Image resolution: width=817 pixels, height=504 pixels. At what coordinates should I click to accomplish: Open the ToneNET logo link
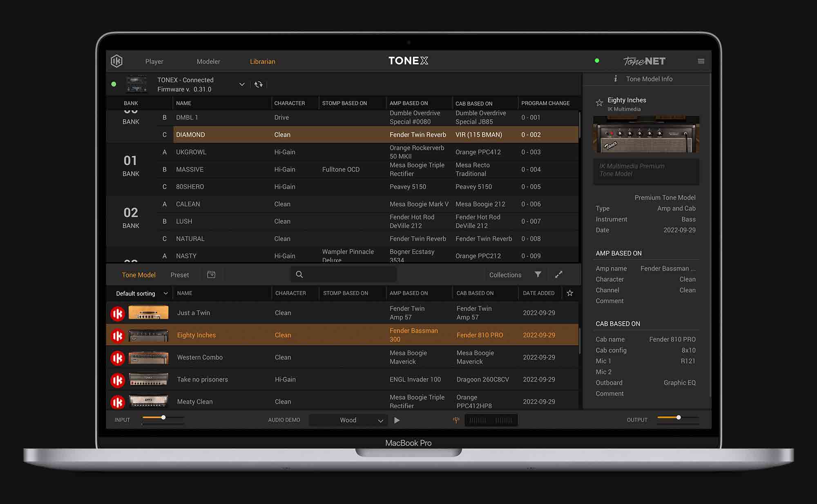[644, 61]
